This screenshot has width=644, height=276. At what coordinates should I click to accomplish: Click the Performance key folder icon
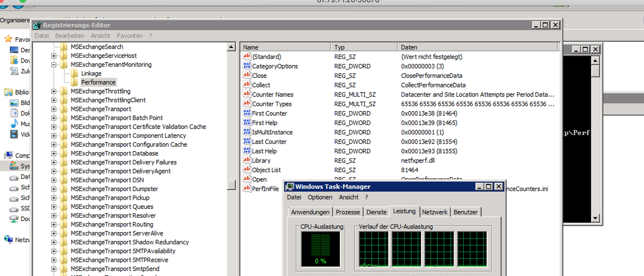(74, 82)
